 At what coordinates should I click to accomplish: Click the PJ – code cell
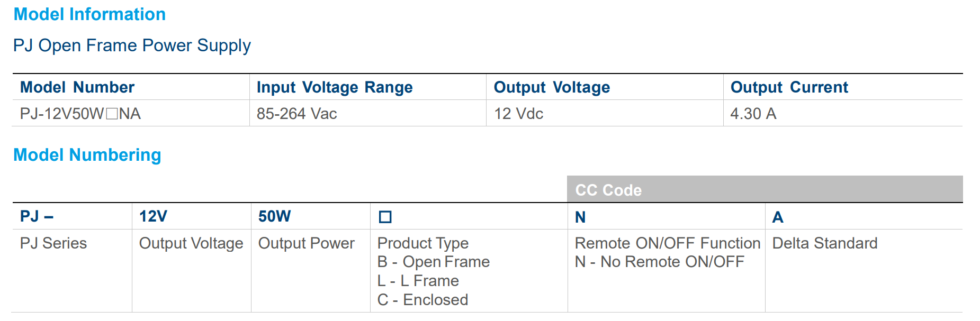pyautogui.click(x=37, y=216)
